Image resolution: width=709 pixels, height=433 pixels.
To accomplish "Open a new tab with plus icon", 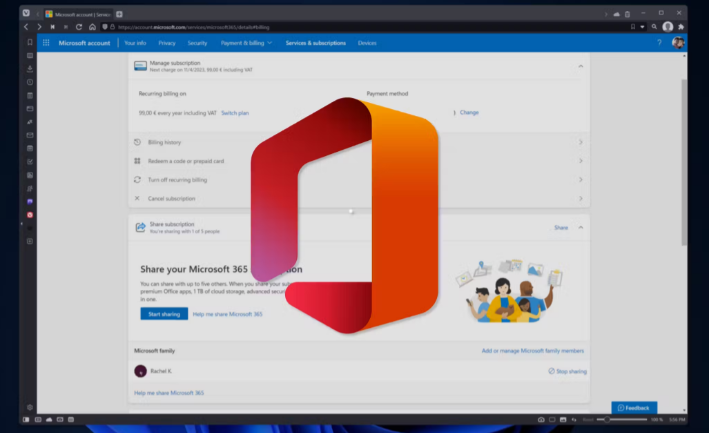I will (119, 14).
